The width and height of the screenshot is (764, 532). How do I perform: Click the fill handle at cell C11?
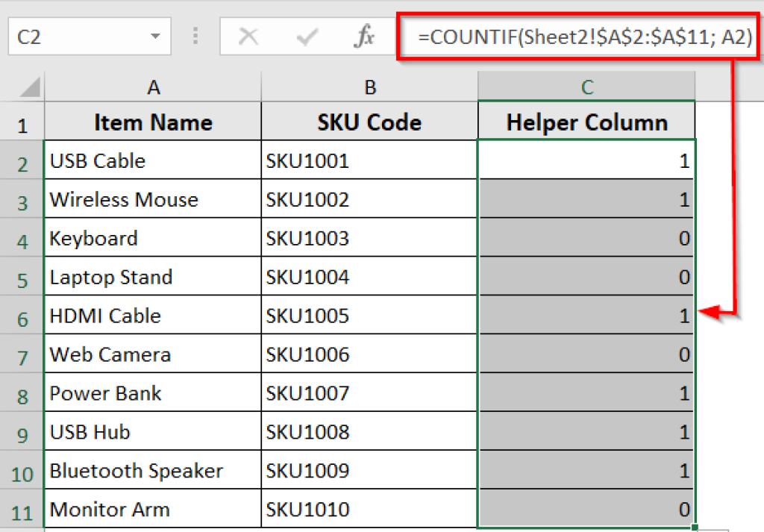point(693,528)
